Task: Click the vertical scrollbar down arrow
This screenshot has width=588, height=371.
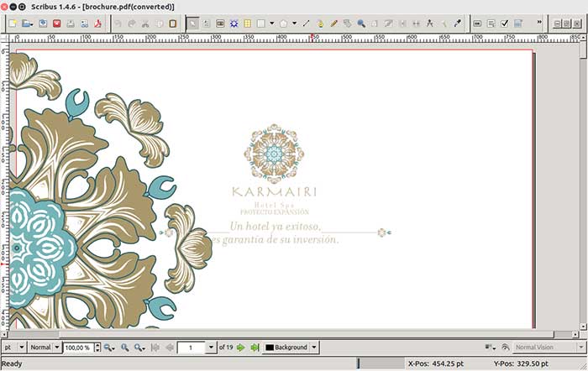Action: (x=584, y=327)
